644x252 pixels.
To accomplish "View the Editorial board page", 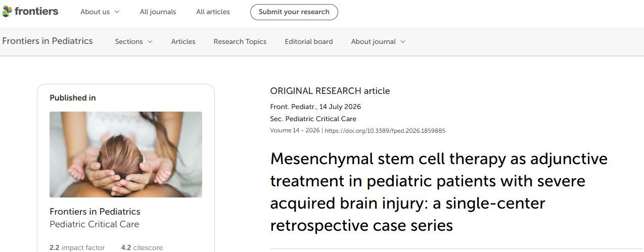I will pyautogui.click(x=308, y=41).
